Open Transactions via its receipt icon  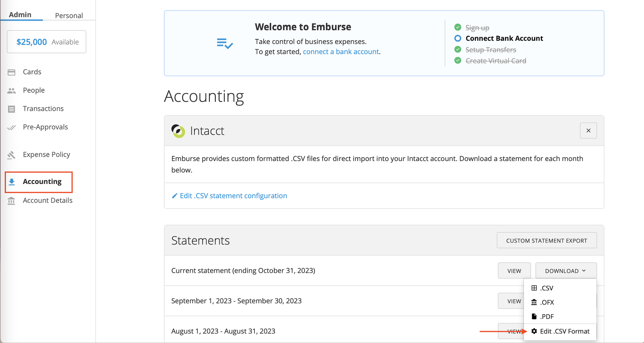pyautogui.click(x=12, y=109)
